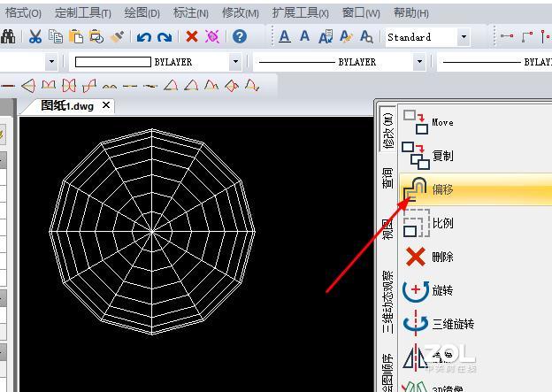Image resolution: width=552 pixels, height=392 pixels.
Task: Click the binoculars Find icon
Action: pos(8,36)
